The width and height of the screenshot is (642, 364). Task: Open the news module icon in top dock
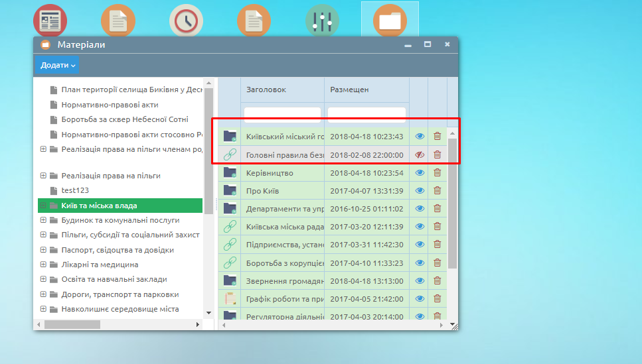50,21
